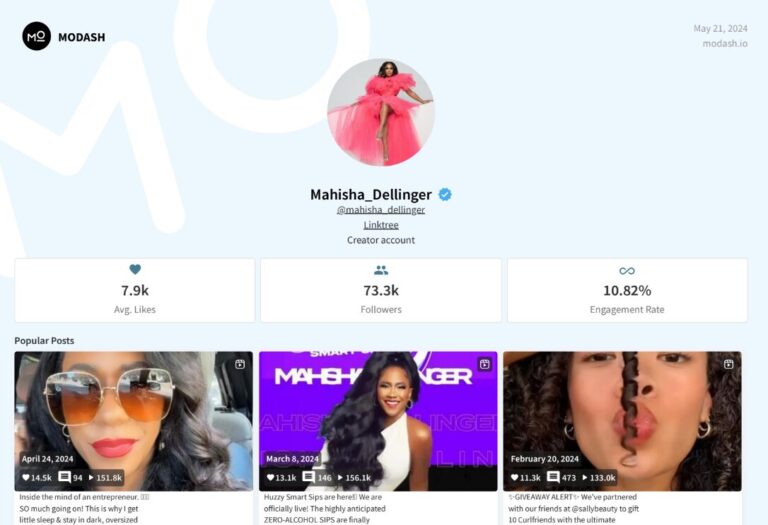Click the 10.82% Engagement Rate card
This screenshot has width=768, height=525.
coord(627,290)
